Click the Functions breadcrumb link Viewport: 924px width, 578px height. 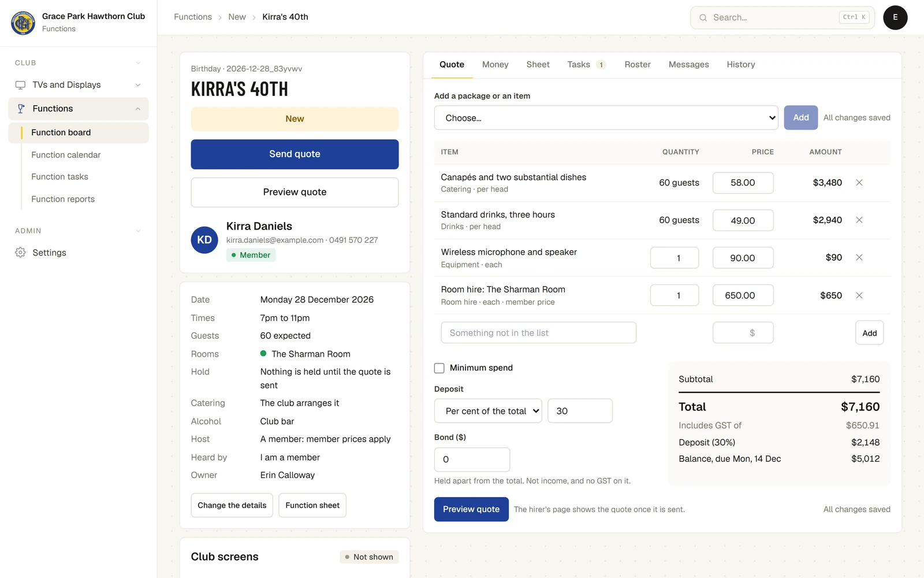click(193, 17)
